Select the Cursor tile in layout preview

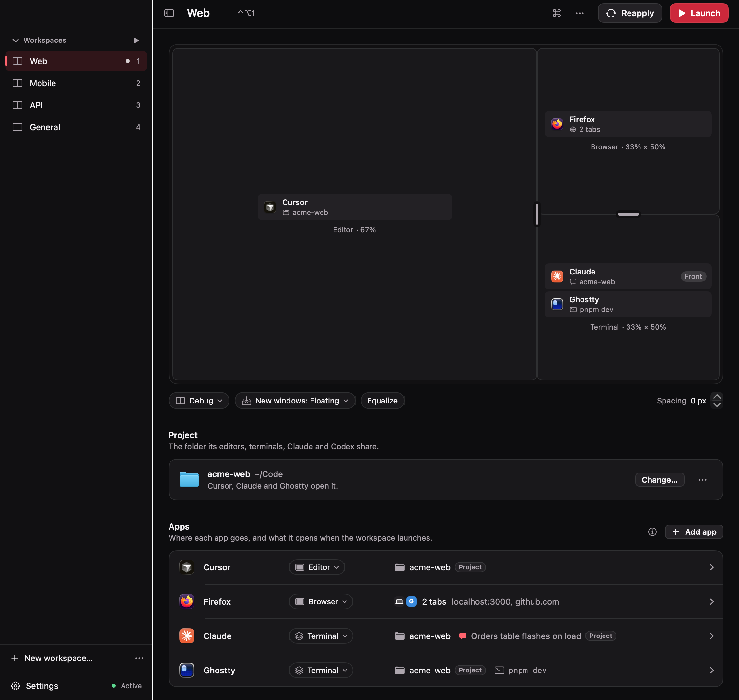tap(355, 207)
